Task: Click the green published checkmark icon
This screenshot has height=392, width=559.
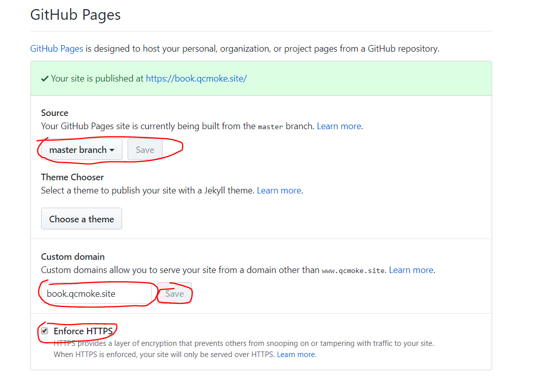Action: pos(45,79)
